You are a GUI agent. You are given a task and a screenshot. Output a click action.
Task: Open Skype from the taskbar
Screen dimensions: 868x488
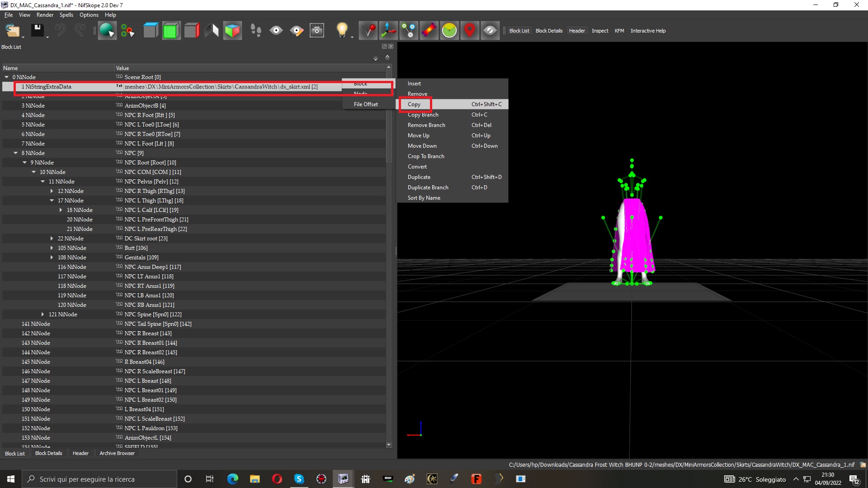(299, 479)
